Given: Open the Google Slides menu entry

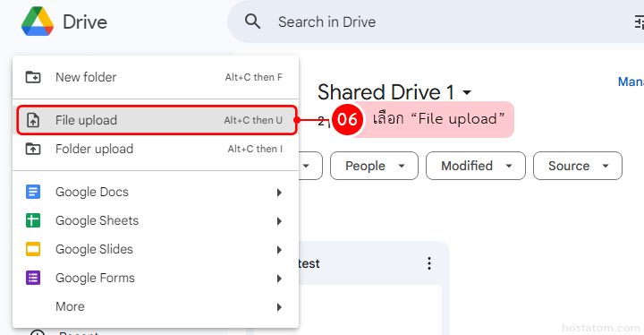Looking at the screenshot, I should click(x=156, y=249).
